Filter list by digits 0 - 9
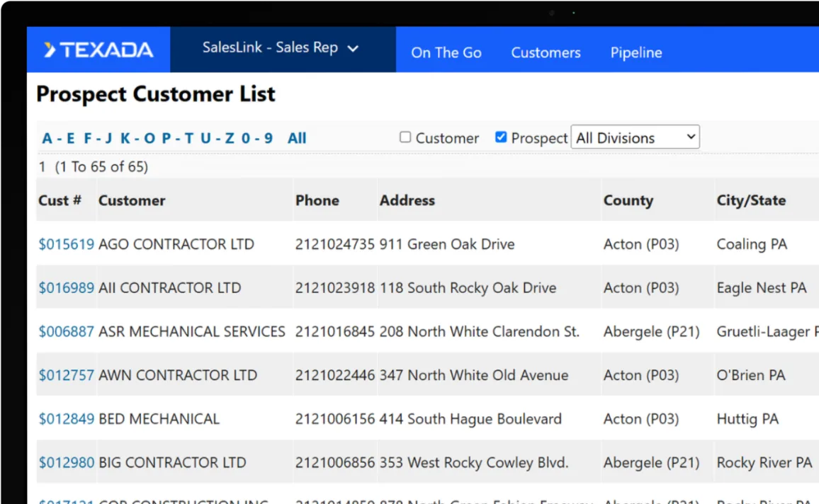This screenshot has height=504, width=819. click(x=257, y=138)
